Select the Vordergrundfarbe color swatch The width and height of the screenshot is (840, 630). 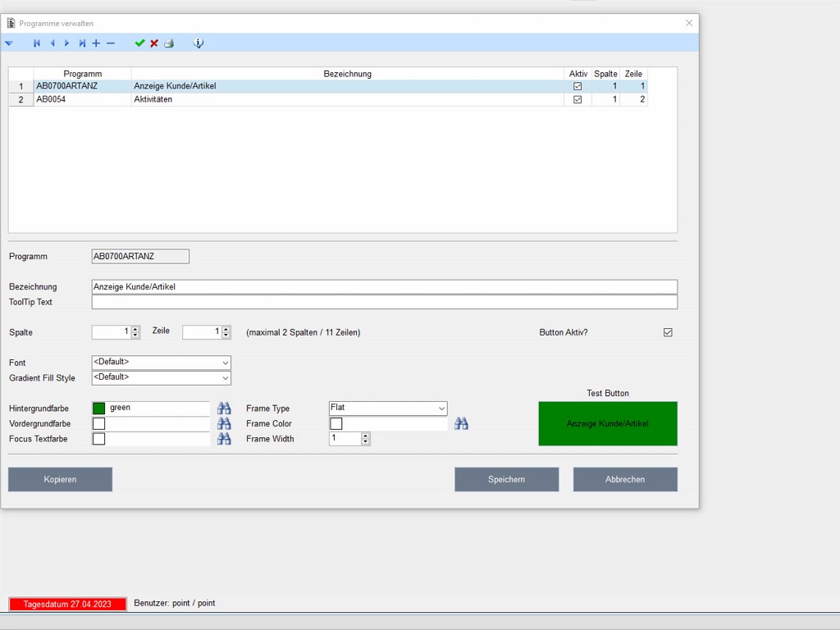(x=98, y=423)
